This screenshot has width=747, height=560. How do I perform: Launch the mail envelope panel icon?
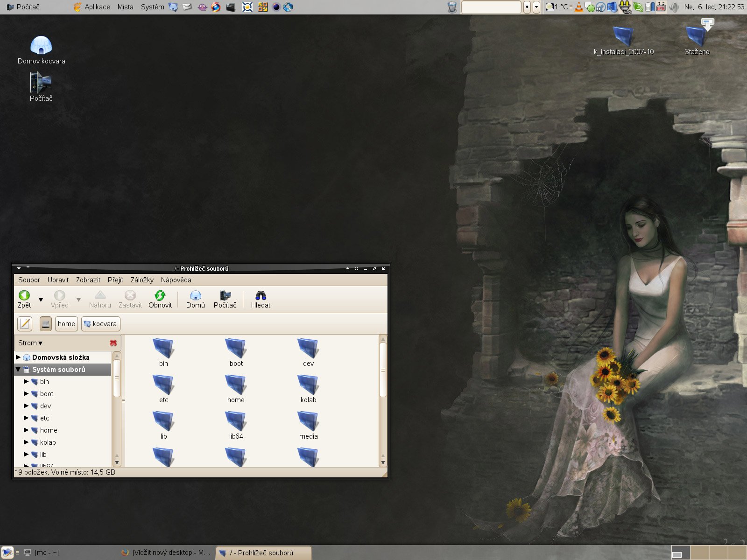187,7
